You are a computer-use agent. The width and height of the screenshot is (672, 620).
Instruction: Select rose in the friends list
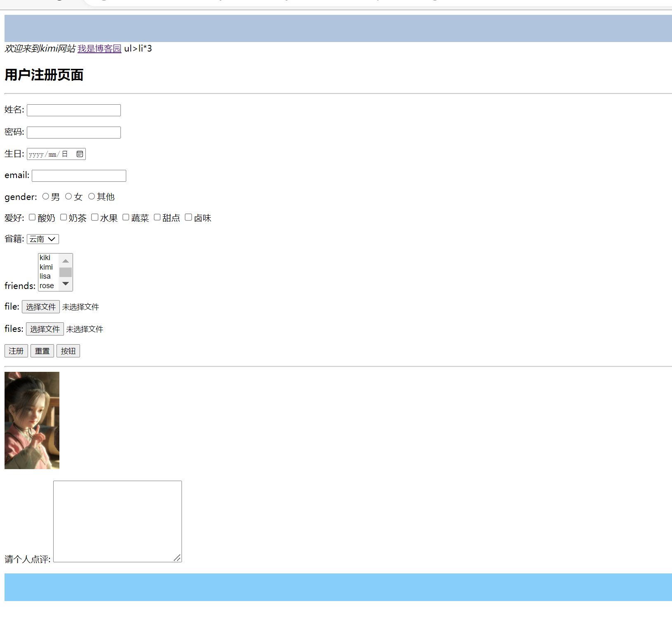[x=46, y=285]
